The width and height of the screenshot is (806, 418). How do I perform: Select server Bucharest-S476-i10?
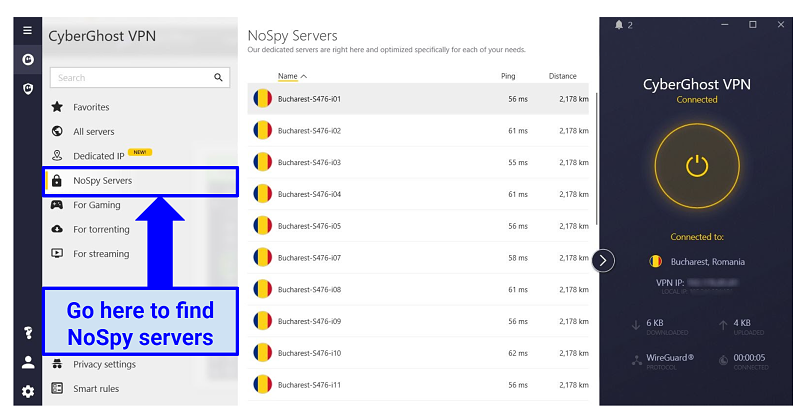(418, 353)
